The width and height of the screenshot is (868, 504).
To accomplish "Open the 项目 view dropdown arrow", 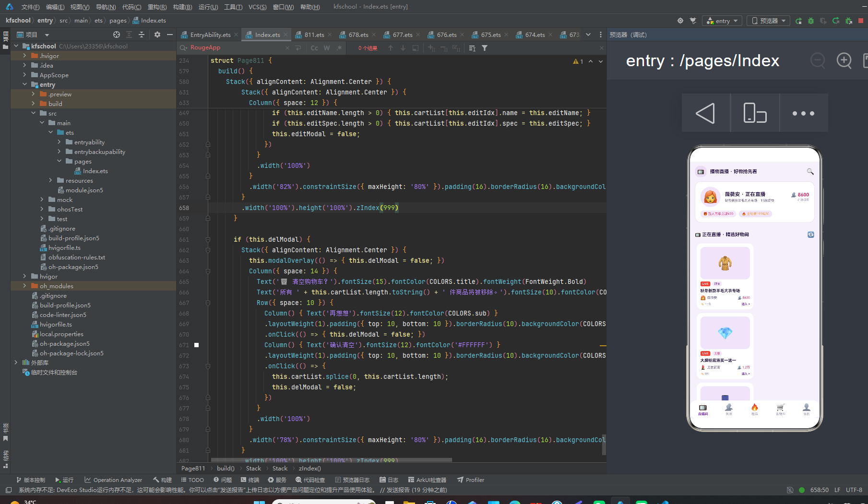I will coord(47,35).
